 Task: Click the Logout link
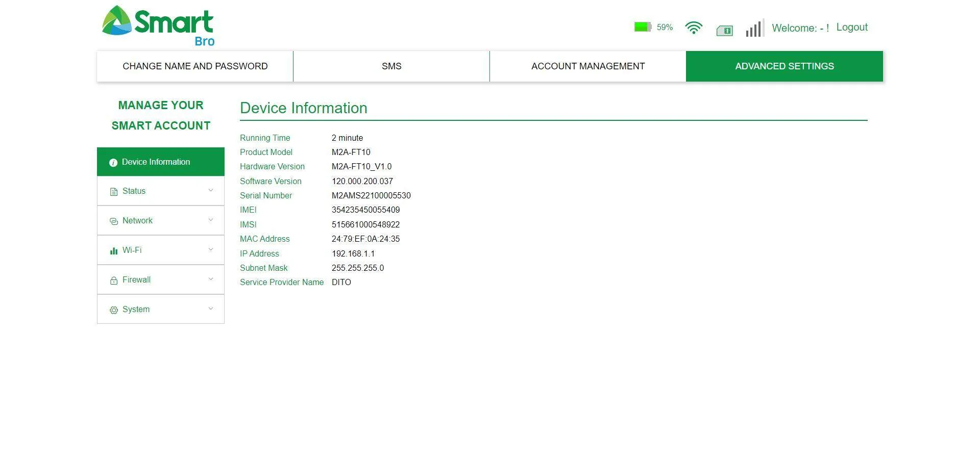point(852,28)
